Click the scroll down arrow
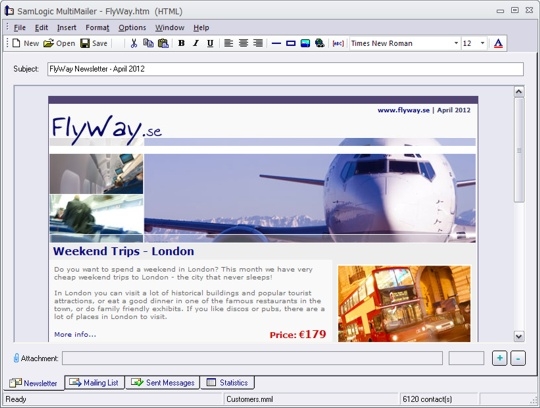Image resolution: width=540 pixels, height=408 pixels. pyautogui.click(x=519, y=336)
